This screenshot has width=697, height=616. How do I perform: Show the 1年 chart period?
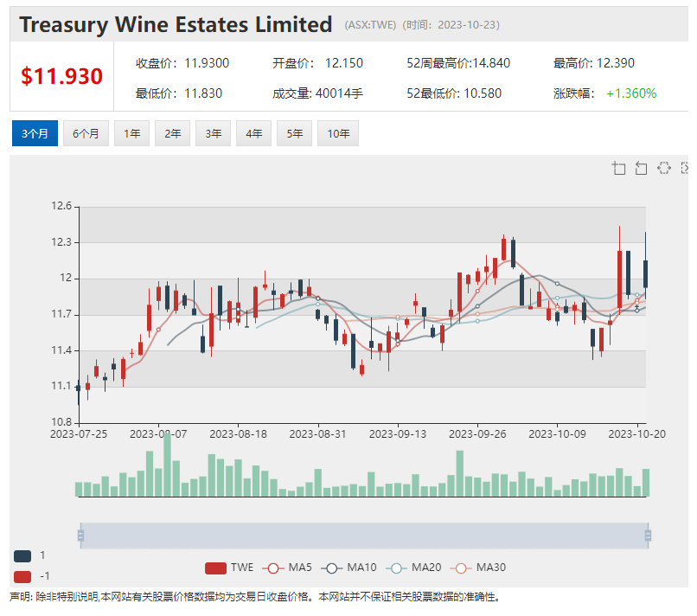(x=131, y=134)
